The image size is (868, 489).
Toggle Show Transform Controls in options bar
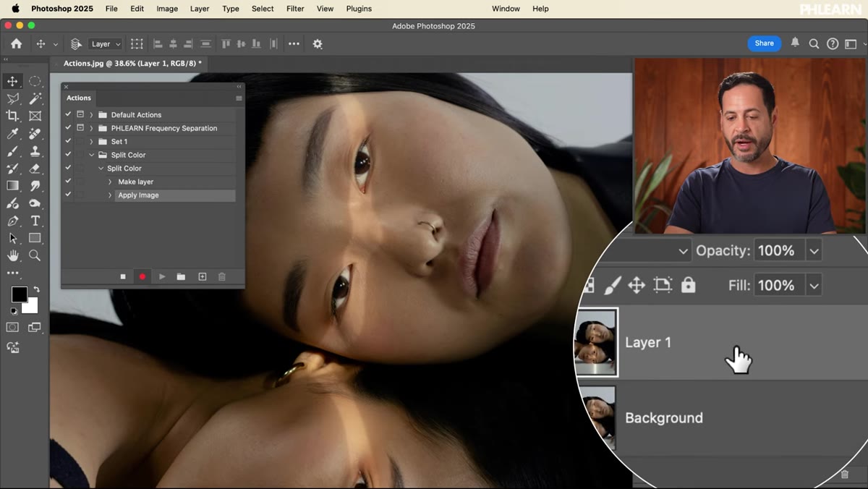click(x=137, y=43)
